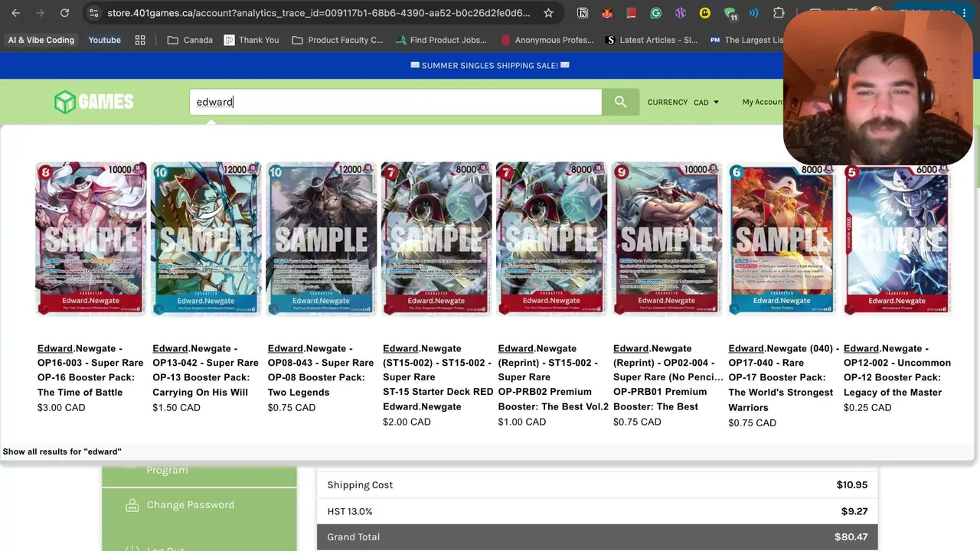Open 'Edward.Newgate (040) - OP17-040 - Rare' link
Screen dimensions: 980x551
coord(784,356)
